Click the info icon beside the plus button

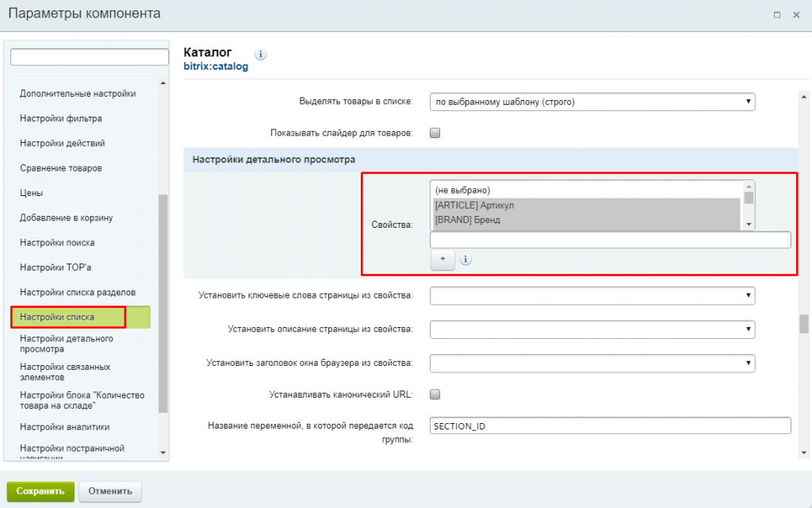click(465, 260)
